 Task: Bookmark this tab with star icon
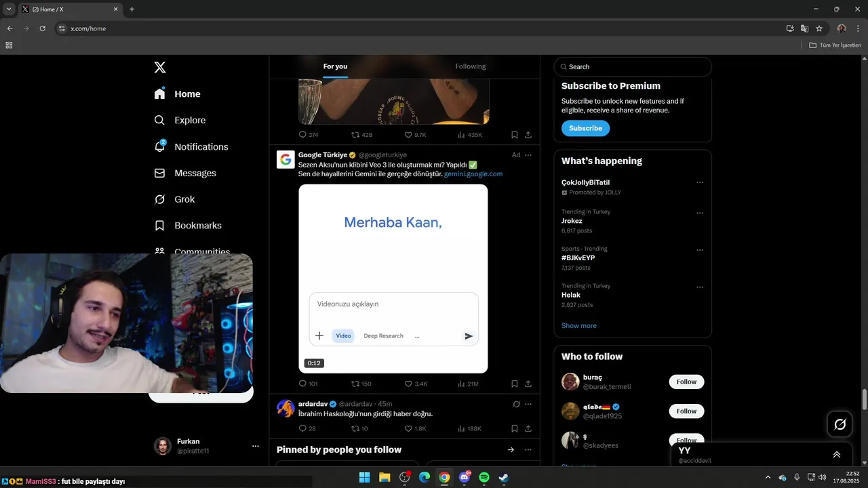[819, 28]
